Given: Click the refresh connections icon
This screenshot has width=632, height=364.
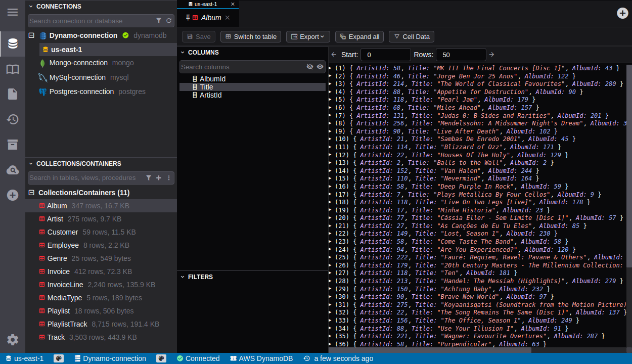Looking at the screenshot, I should 169,21.
